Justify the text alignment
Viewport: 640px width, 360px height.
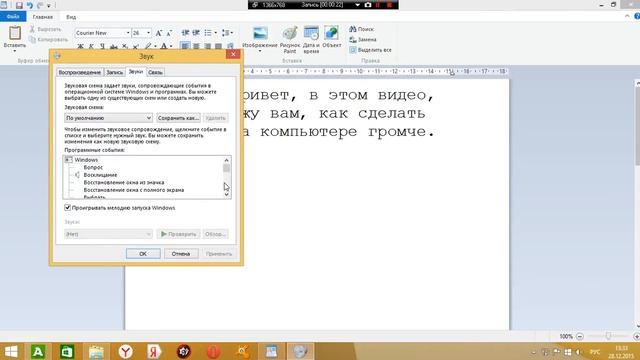pos(218,46)
